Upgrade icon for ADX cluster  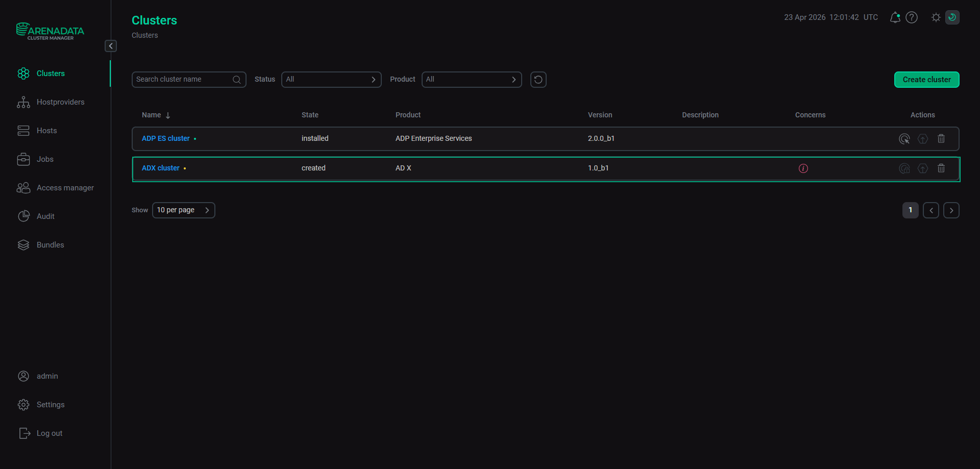click(923, 168)
